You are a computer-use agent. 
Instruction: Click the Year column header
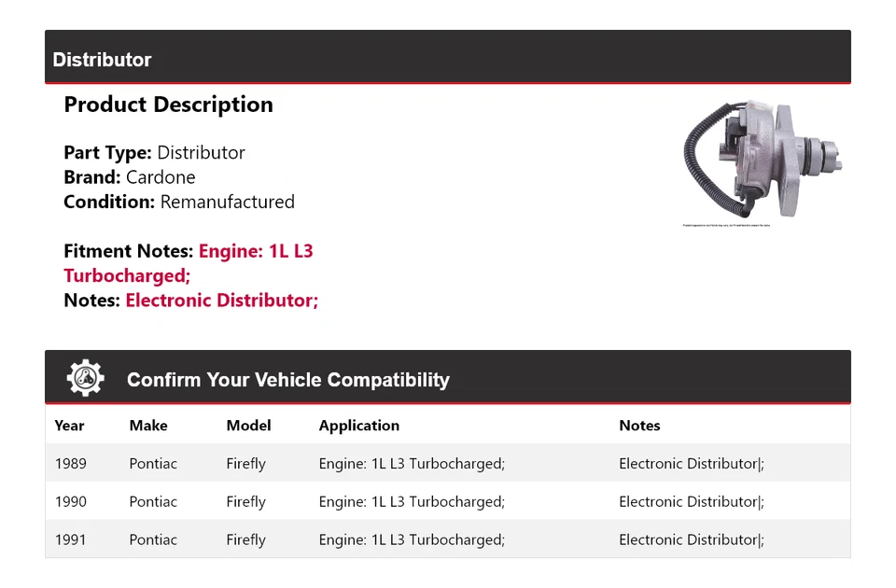[69, 426]
